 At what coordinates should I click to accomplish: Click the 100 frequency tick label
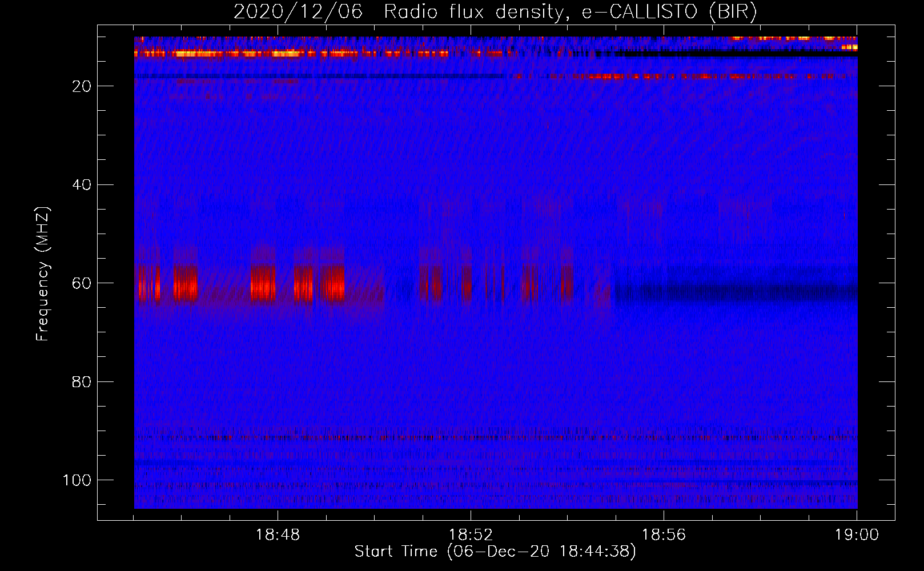(x=77, y=480)
